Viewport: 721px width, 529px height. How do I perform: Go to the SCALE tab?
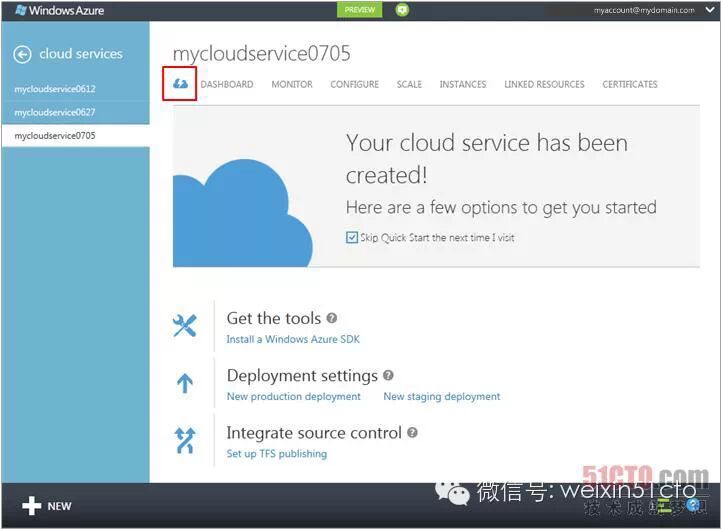tap(409, 84)
